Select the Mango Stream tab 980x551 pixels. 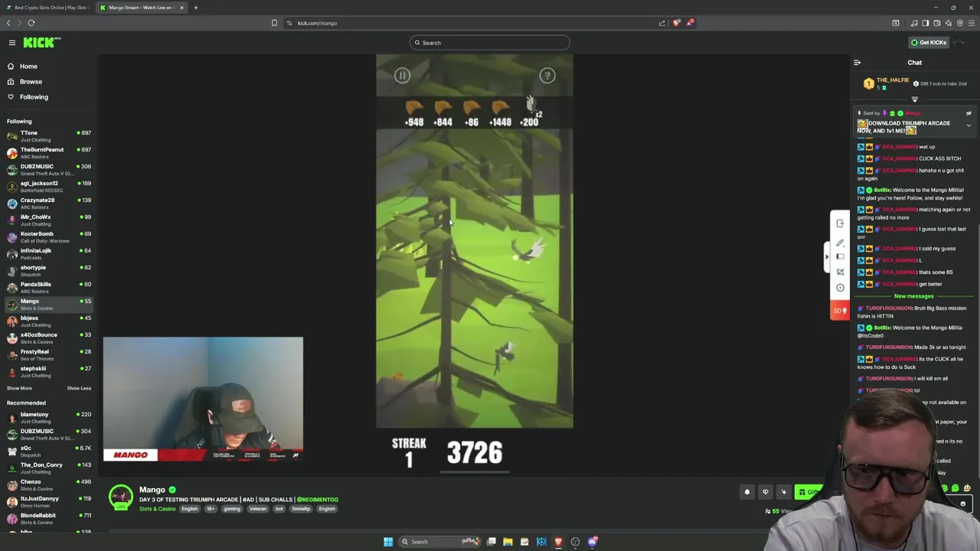(140, 8)
